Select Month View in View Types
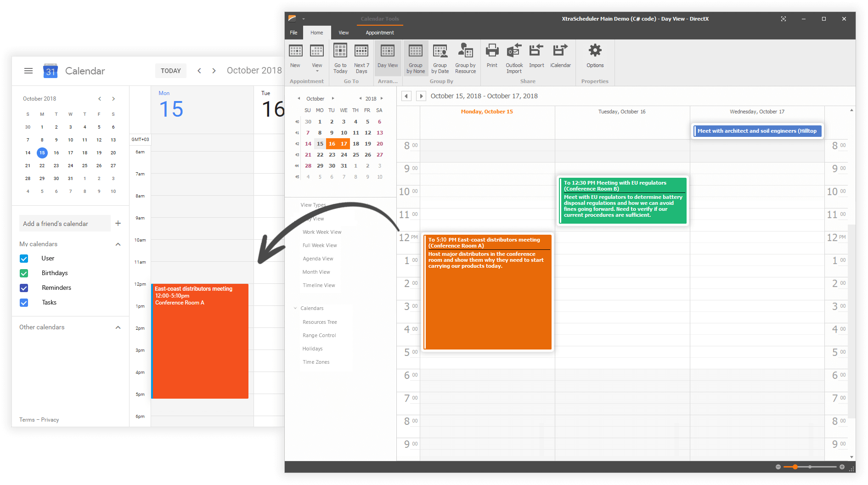Viewport: 868px width, 485px height. click(x=316, y=272)
